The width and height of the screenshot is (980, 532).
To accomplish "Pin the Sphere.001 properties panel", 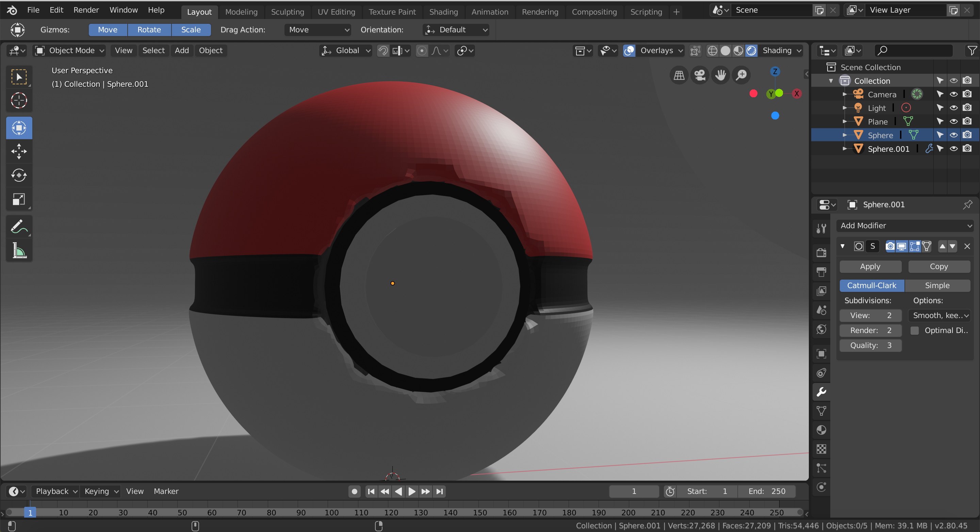I will point(967,204).
